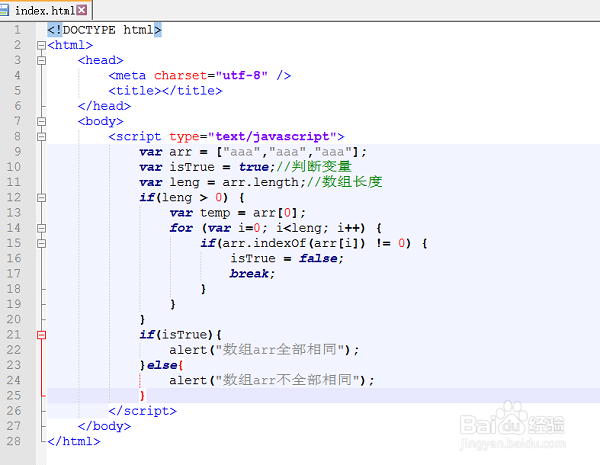Collapse the <script> fold on line 8
The image size is (600, 465).
(41, 137)
